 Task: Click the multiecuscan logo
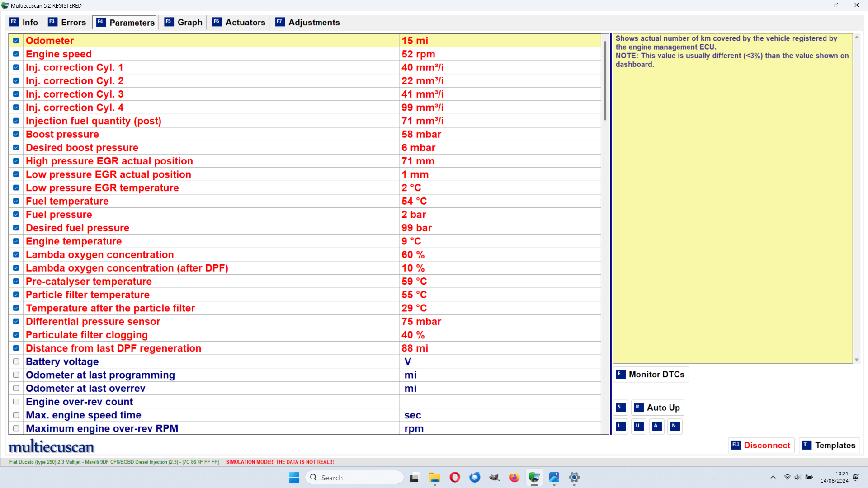click(x=52, y=447)
